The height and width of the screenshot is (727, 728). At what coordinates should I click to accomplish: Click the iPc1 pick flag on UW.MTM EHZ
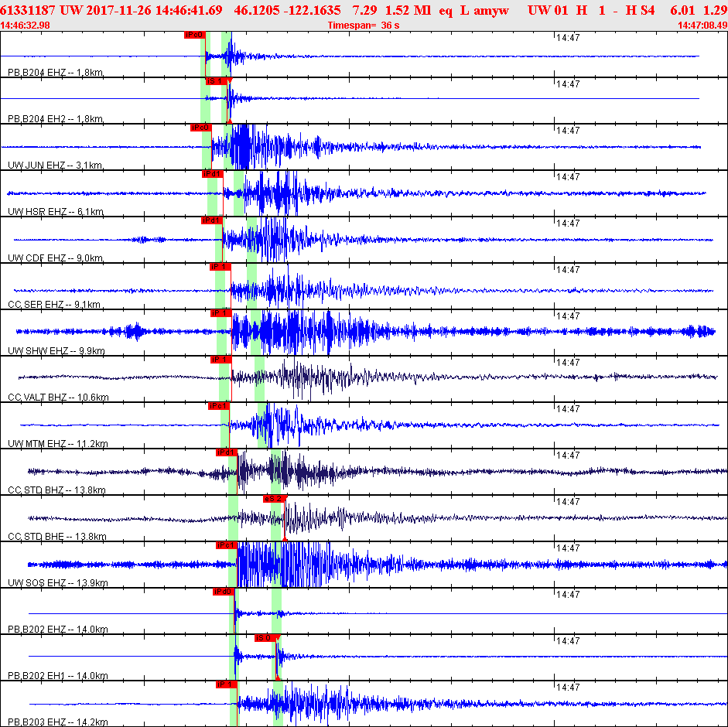point(219,406)
